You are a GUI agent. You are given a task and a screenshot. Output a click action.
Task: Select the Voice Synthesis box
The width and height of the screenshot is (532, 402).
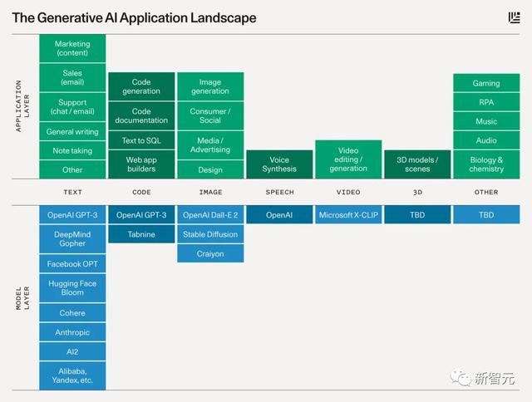(279, 164)
